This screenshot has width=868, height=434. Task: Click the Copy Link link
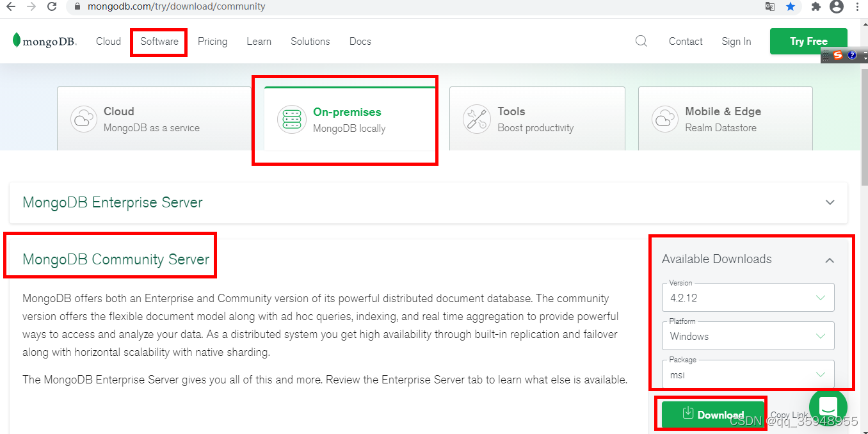point(789,415)
